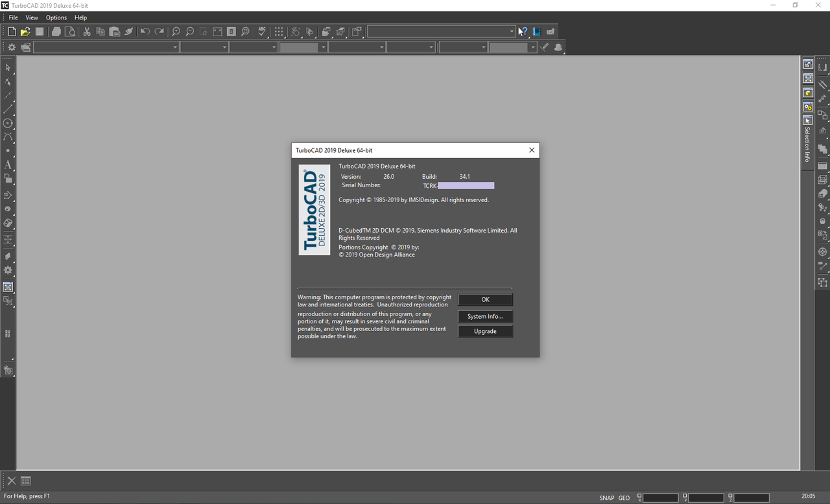Expand the widest combo box beside the gear

(106, 47)
